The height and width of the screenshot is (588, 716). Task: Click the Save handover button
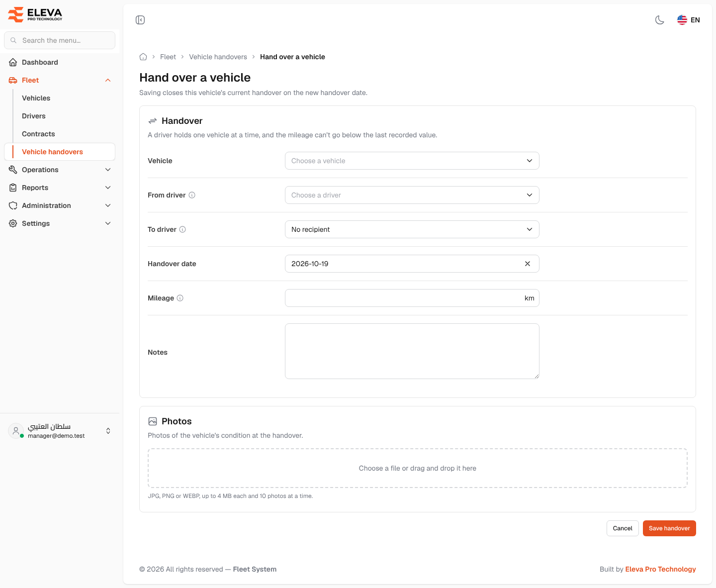point(669,528)
